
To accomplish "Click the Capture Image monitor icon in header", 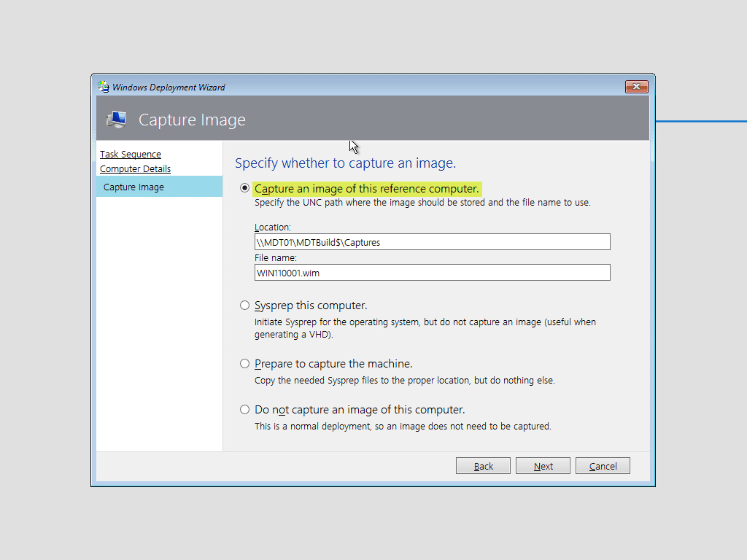I will [x=116, y=119].
